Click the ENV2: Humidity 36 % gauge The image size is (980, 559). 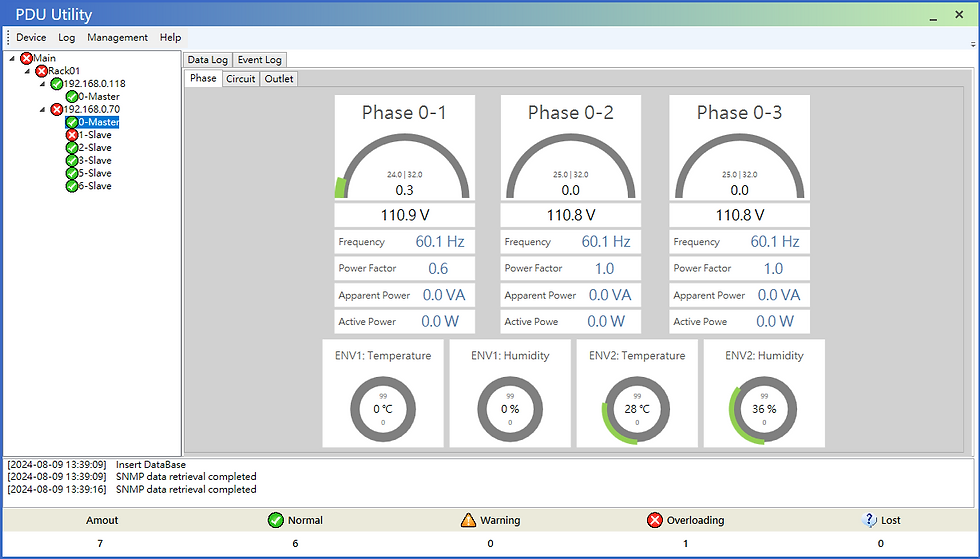(763, 410)
